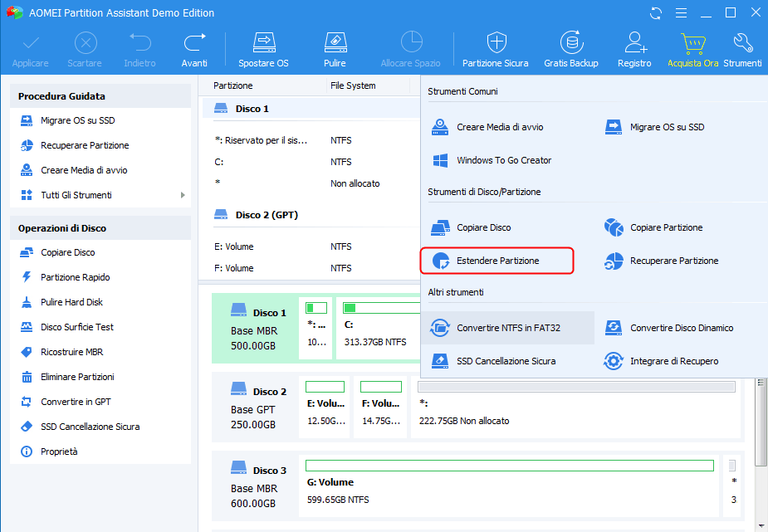
Task: Select the Non allocato row under Disco 1
Action: pos(311,183)
